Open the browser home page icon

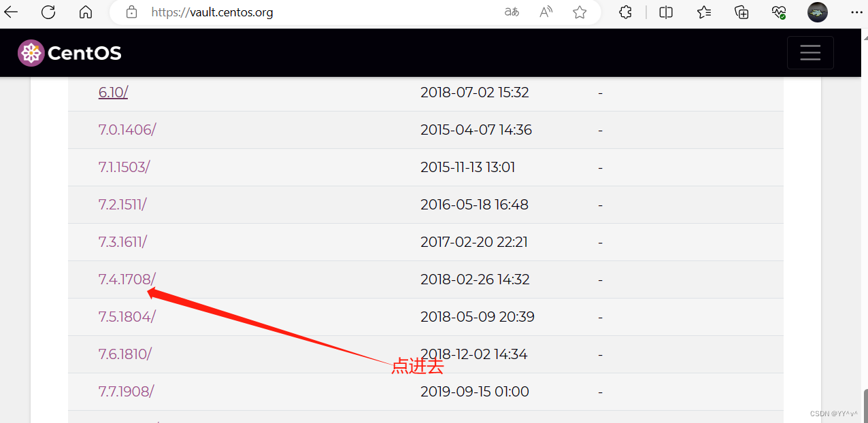pos(86,12)
